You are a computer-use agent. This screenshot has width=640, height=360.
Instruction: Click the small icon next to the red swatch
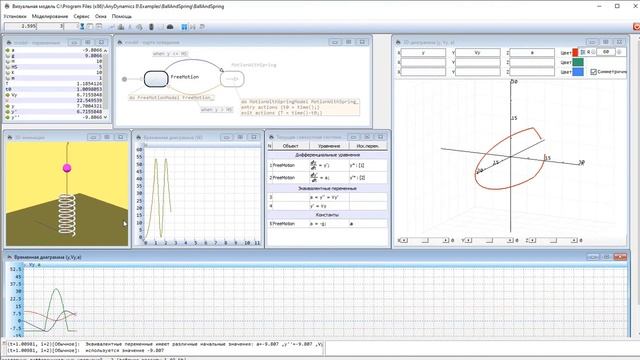(x=583, y=52)
